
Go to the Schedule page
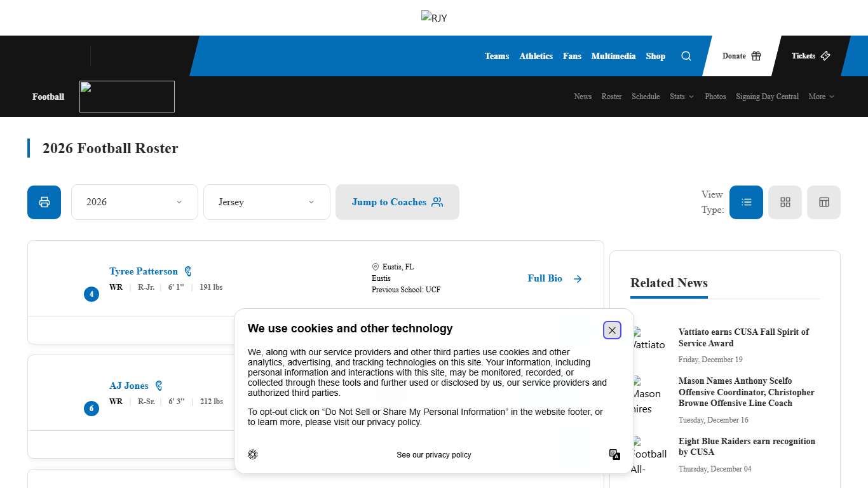[x=646, y=97]
